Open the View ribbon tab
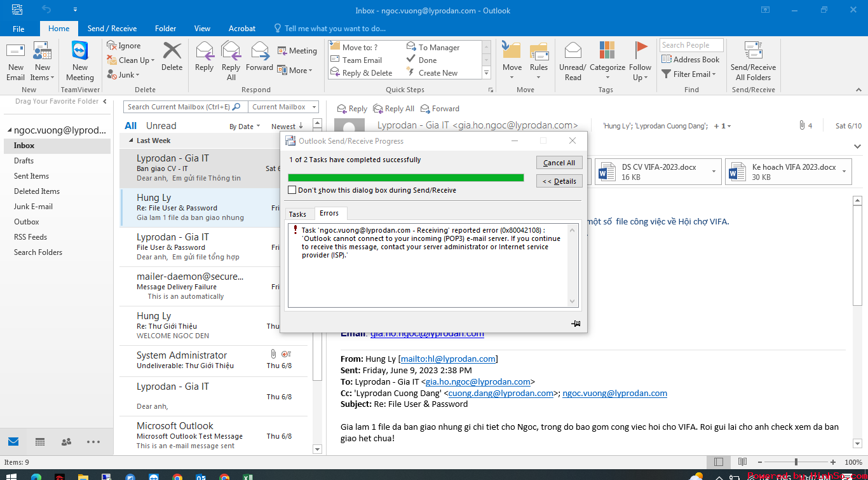Screen dimensions: 868x480 point(202,29)
